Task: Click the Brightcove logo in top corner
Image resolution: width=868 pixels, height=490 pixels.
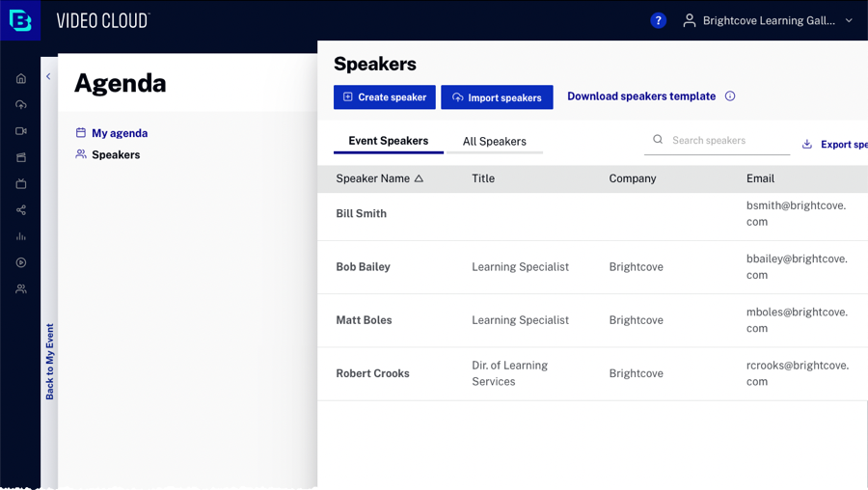Action: 20,20
